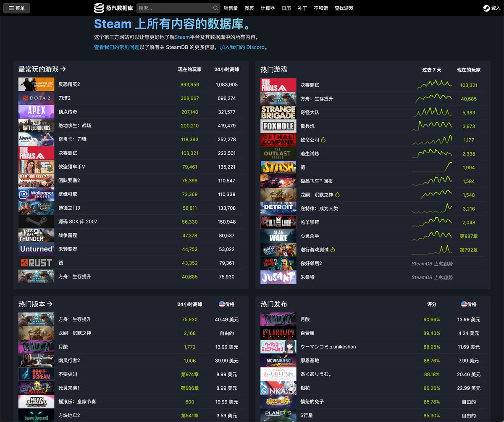Click SteamDB 上的趋势 link for 你好邻居2

pyautogui.click(x=432, y=264)
